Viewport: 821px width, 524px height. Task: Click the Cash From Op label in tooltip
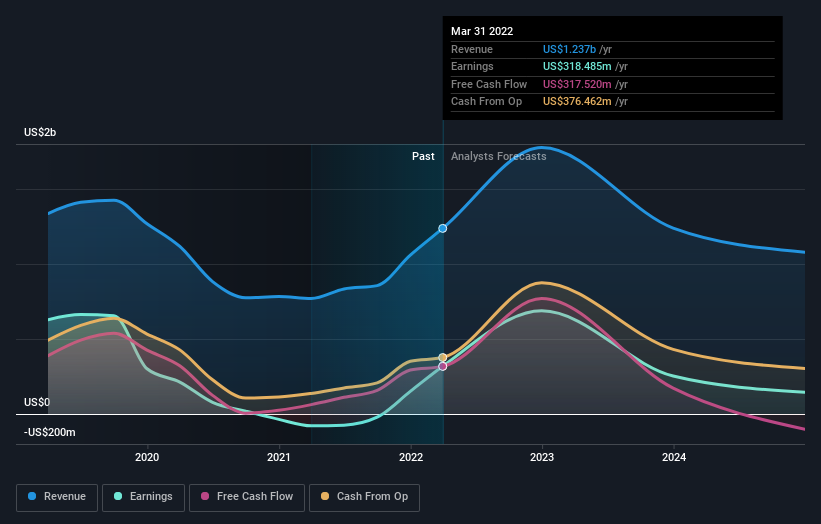coord(486,102)
